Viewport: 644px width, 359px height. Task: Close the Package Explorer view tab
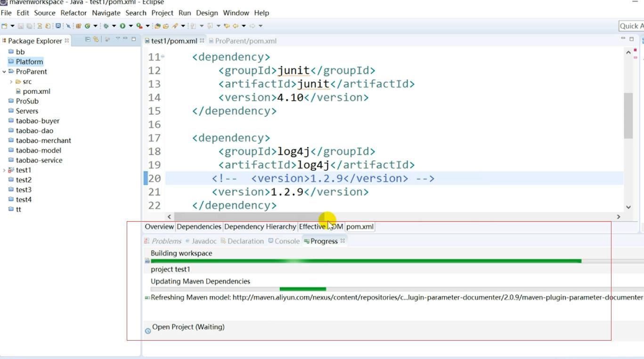(67, 40)
